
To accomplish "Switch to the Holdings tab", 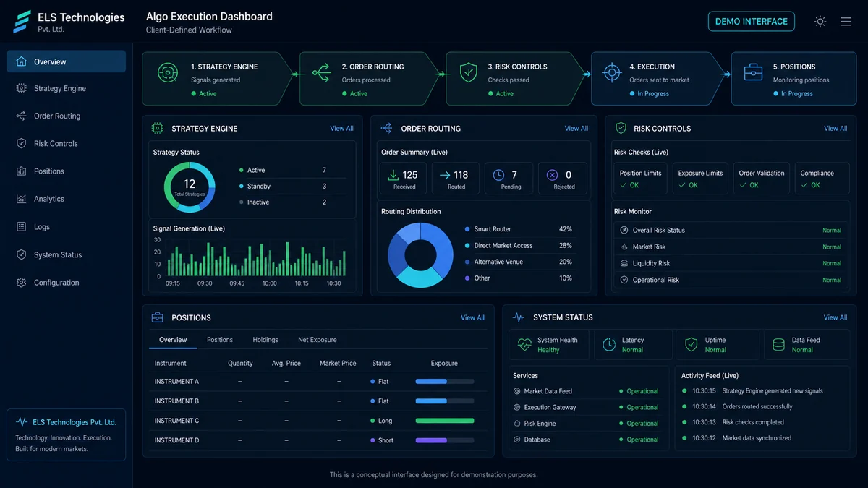I will 265,340.
